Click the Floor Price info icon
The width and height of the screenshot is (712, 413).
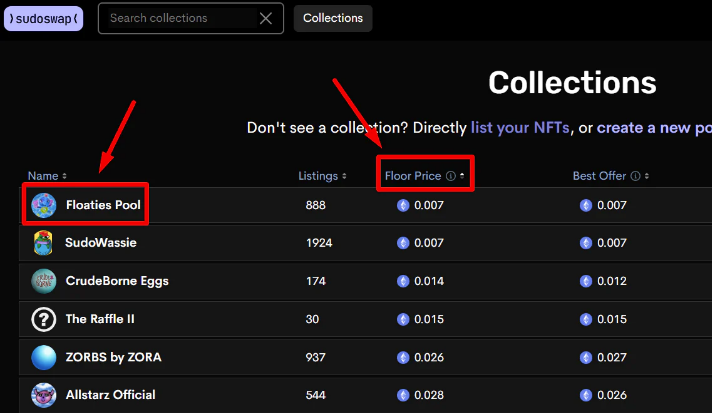click(x=450, y=176)
